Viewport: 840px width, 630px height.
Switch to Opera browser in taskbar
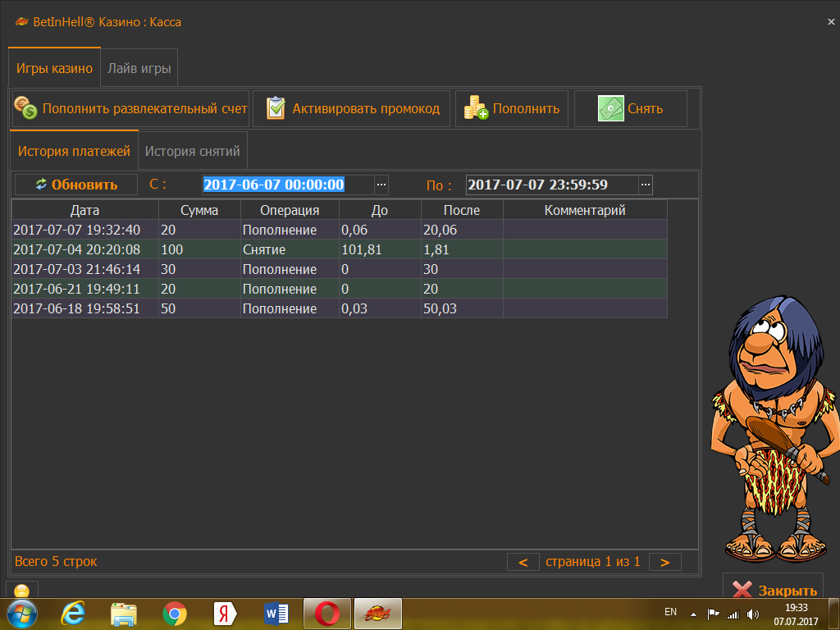[x=326, y=614]
